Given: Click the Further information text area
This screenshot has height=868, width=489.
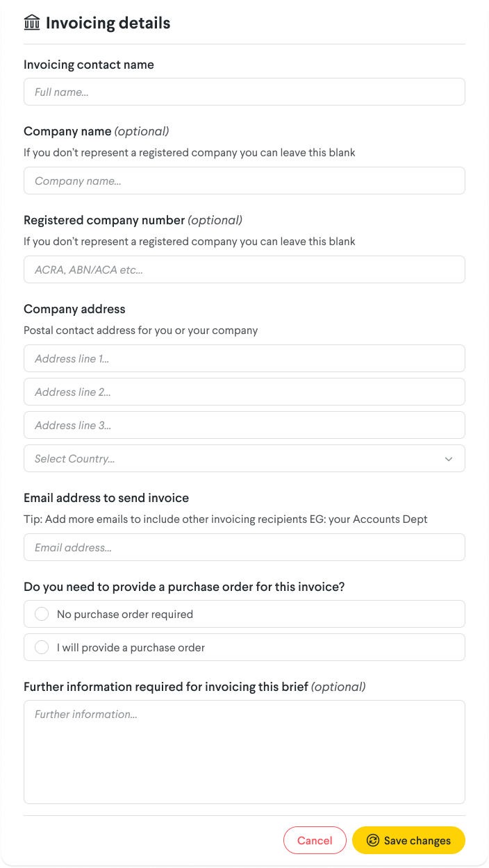Looking at the screenshot, I should (x=244, y=752).
